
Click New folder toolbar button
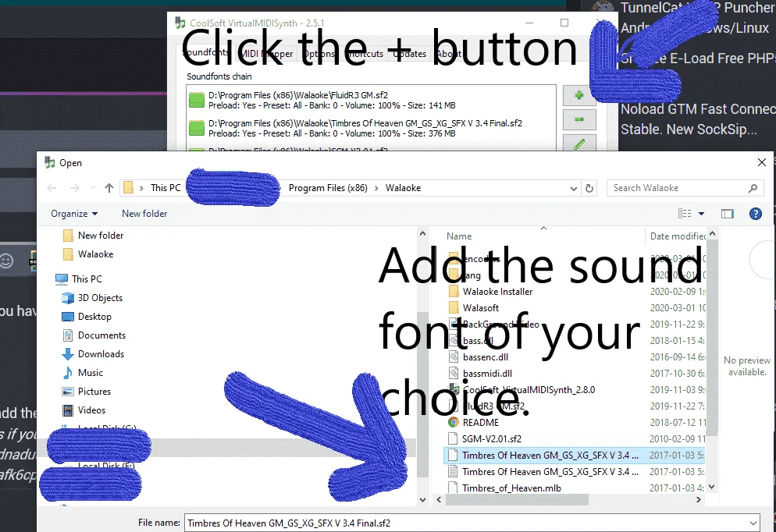click(144, 214)
